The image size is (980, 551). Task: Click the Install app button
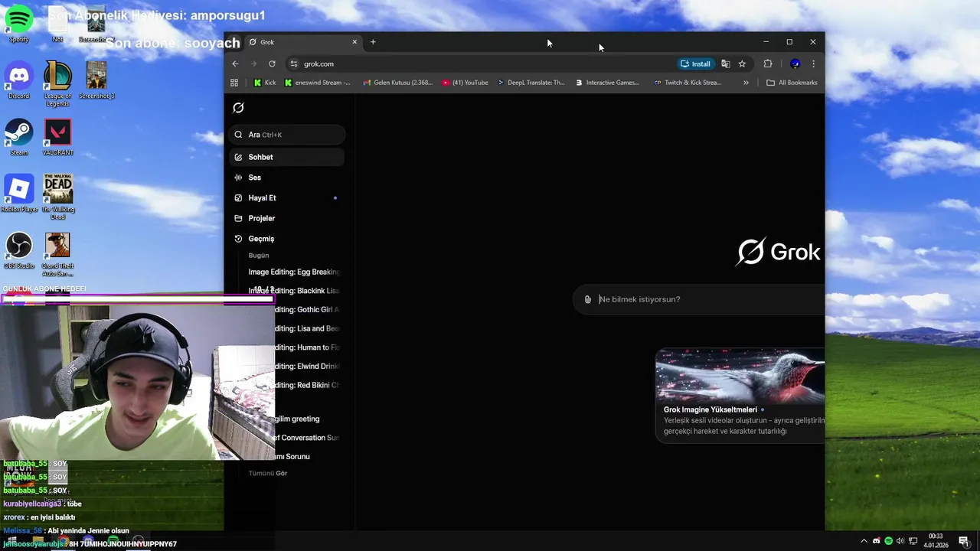695,64
